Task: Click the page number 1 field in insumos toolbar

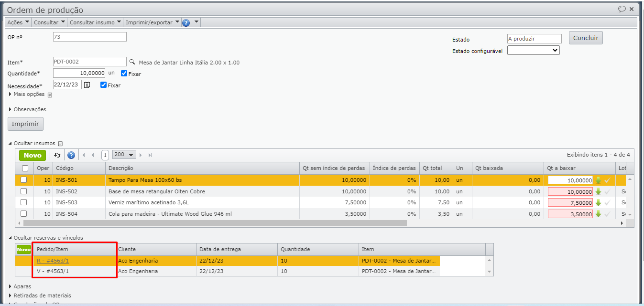Action: [105, 155]
